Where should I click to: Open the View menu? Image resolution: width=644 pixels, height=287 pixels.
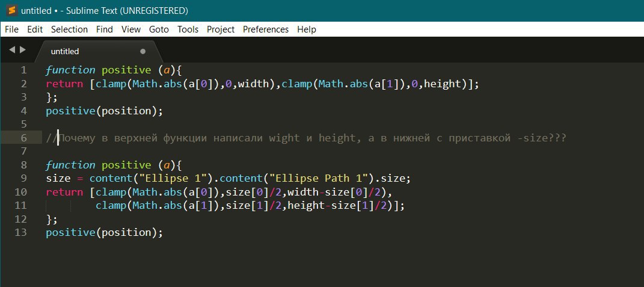click(131, 29)
